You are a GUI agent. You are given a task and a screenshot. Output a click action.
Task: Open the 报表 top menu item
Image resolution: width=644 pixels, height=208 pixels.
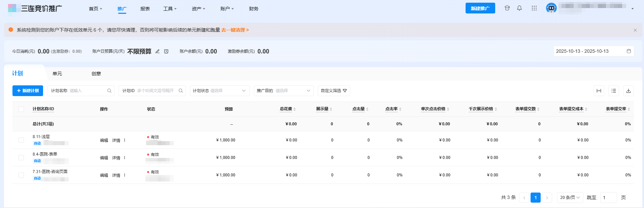145,9
